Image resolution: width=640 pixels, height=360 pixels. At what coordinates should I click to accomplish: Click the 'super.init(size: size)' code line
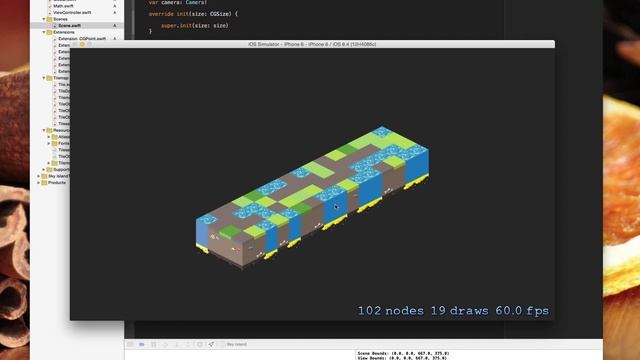pyautogui.click(x=195, y=26)
